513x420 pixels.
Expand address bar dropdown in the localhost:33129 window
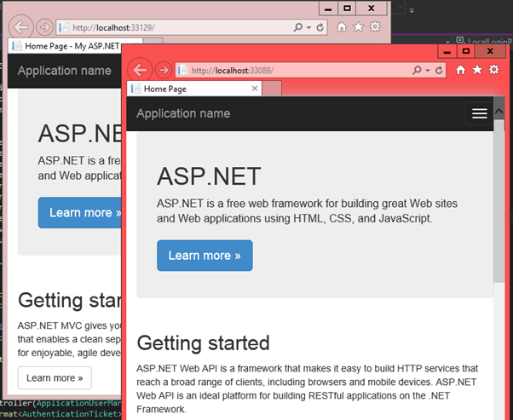click(x=308, y=27)
